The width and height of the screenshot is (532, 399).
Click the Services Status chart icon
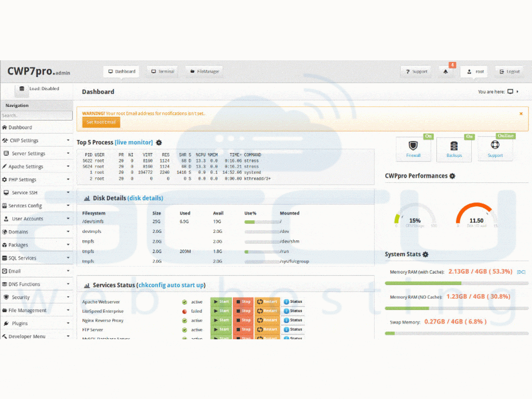pos(87,285)
